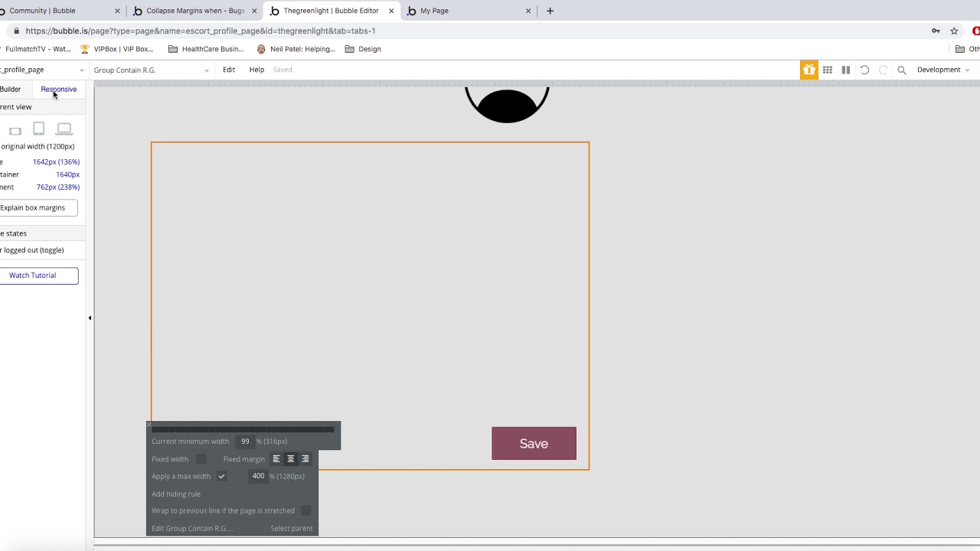Uncheck Apply a max width
Viewport: 980px width, 551px height.
(x=221, y=476)
